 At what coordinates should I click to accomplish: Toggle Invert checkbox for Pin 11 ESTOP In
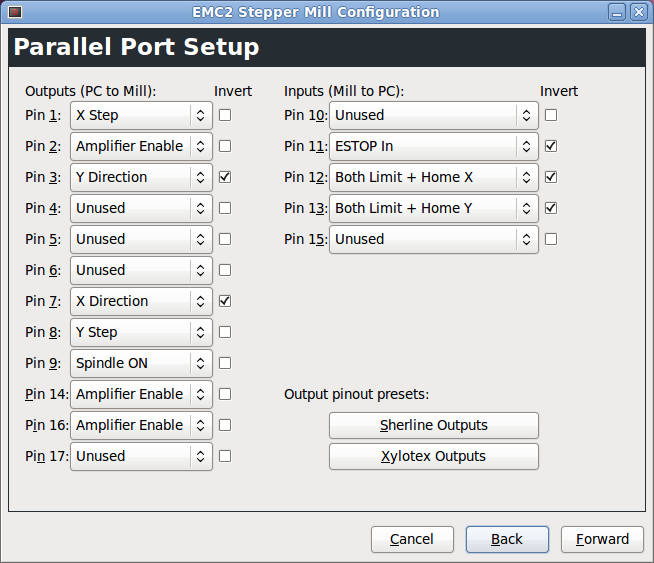(x=551, y=146)
